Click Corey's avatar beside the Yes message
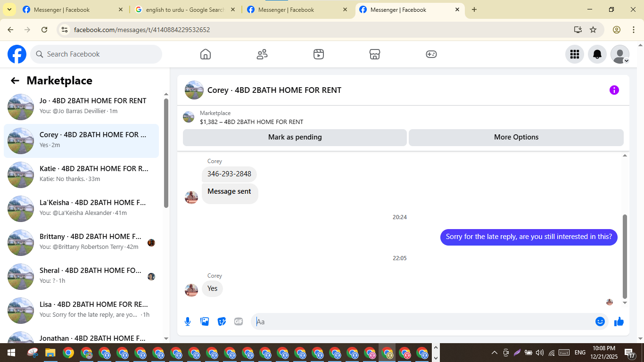644x362 pixels. (191, 290)
